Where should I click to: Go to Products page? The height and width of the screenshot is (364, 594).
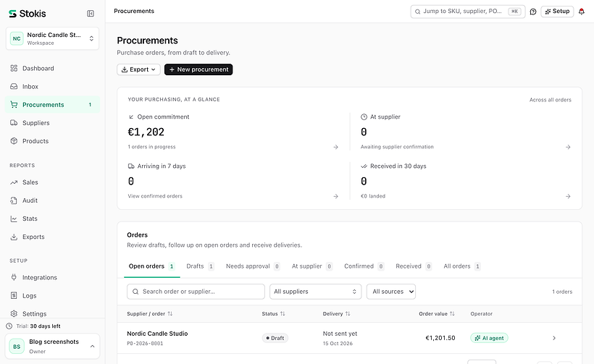[52, 141]
